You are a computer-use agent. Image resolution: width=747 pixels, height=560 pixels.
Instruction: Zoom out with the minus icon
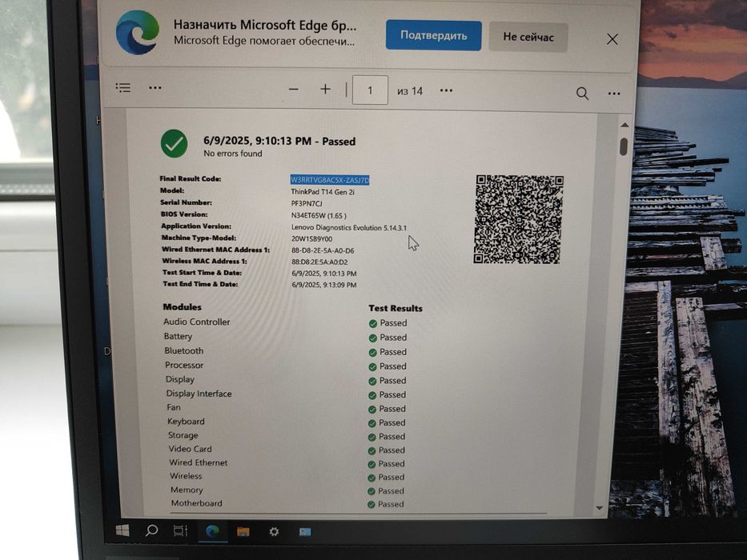pyautogui.click(x=294, y=89)
